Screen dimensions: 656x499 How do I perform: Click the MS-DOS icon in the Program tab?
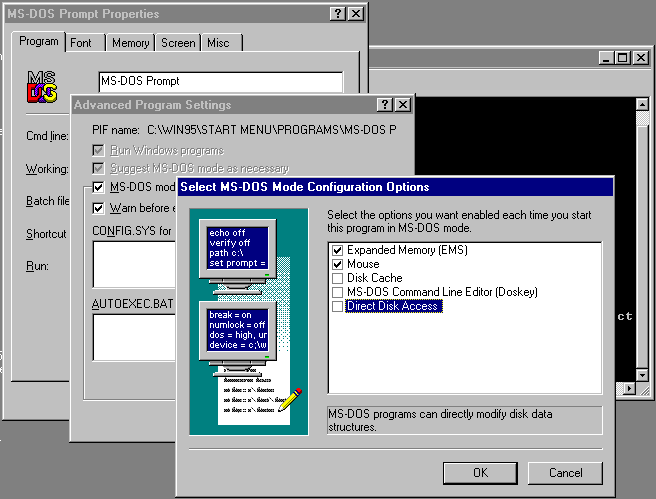click(x=41, y=88)
